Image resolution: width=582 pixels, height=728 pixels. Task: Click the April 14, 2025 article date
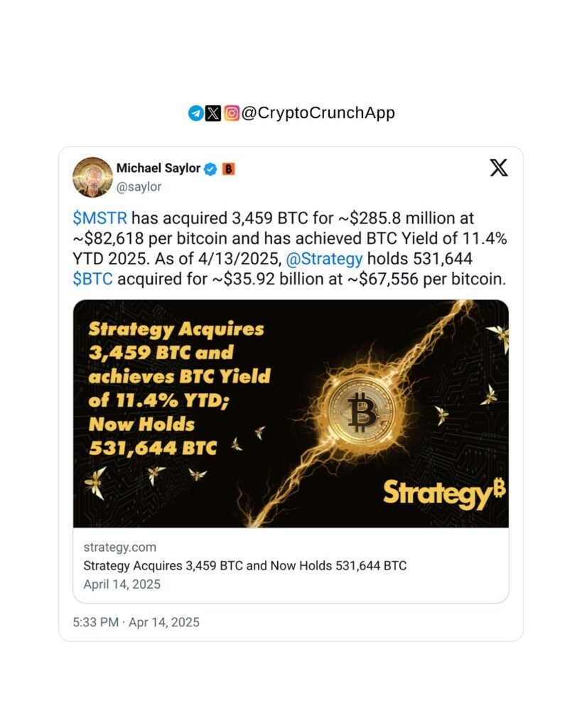[x=122, y=584]
